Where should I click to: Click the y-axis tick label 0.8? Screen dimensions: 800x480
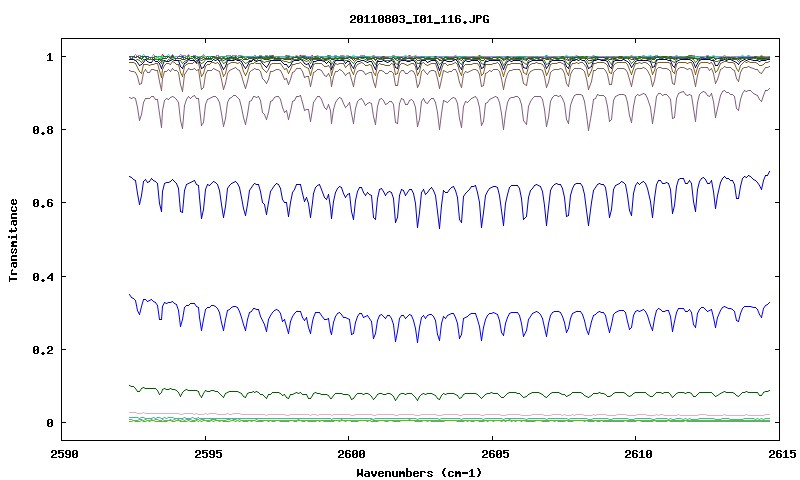[x=43, y=130]
